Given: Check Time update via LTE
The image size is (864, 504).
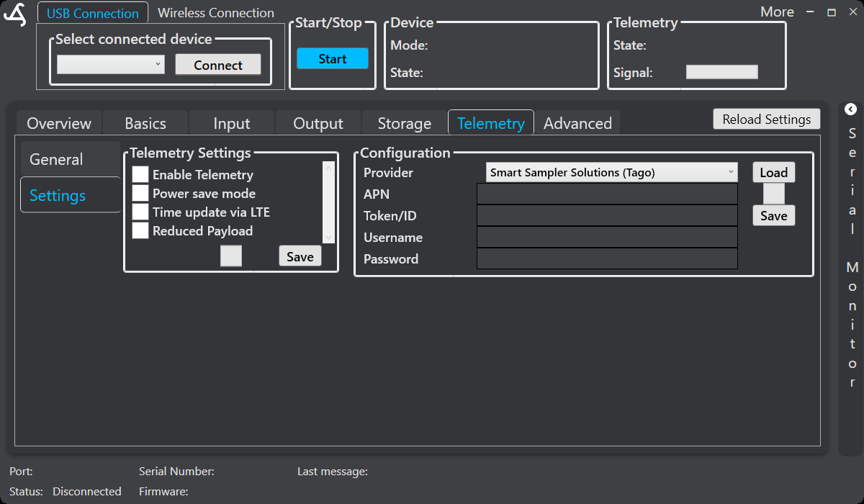Looking at the screenshot, I should [x=140, y=212].
